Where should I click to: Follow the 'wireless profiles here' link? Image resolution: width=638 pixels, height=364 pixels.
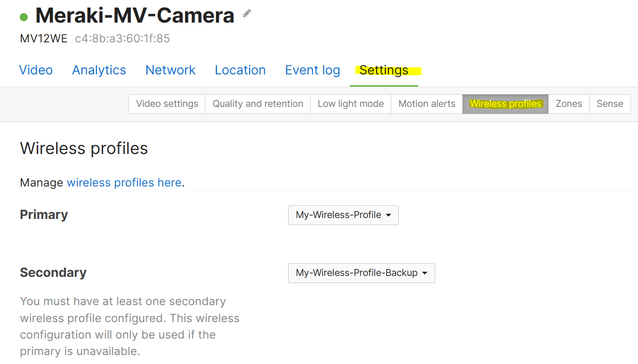click(x=124, y=183)
